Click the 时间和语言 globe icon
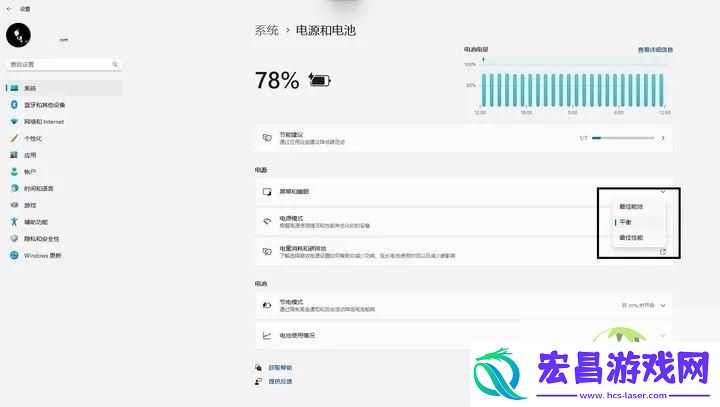 pyautogui.click(x=14, y=188)
